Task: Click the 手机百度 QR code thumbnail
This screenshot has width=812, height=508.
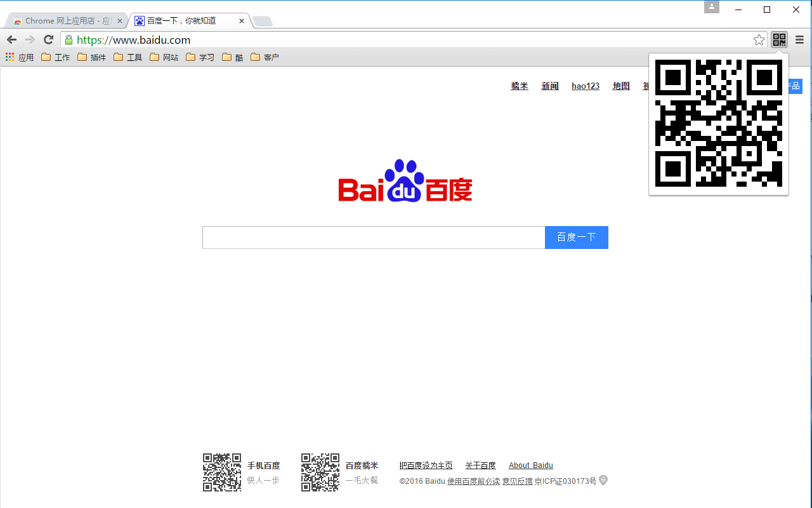Action: pos(222,472)
